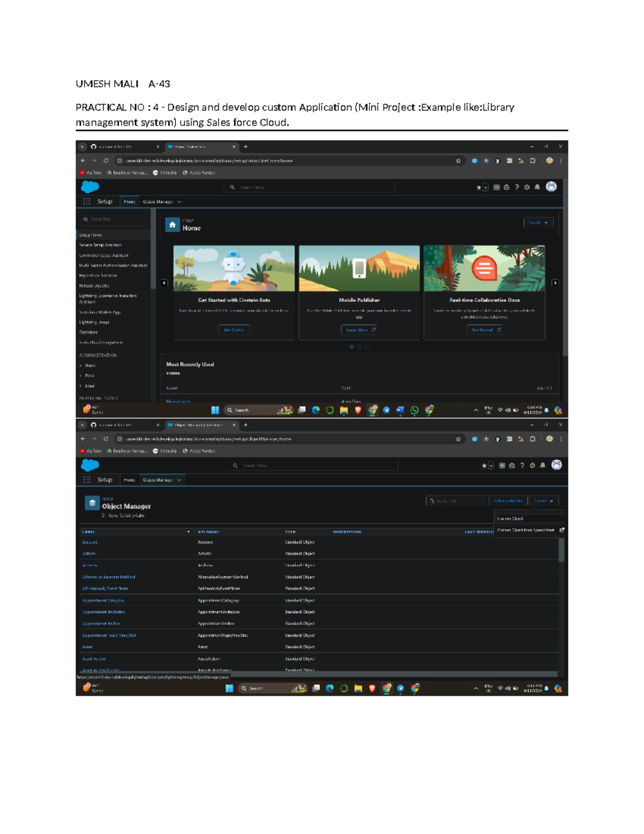Image resolution: width=644 pixels, height=834 pixels.
Task: Open the Account object link
Action: [x=90, y=542]
